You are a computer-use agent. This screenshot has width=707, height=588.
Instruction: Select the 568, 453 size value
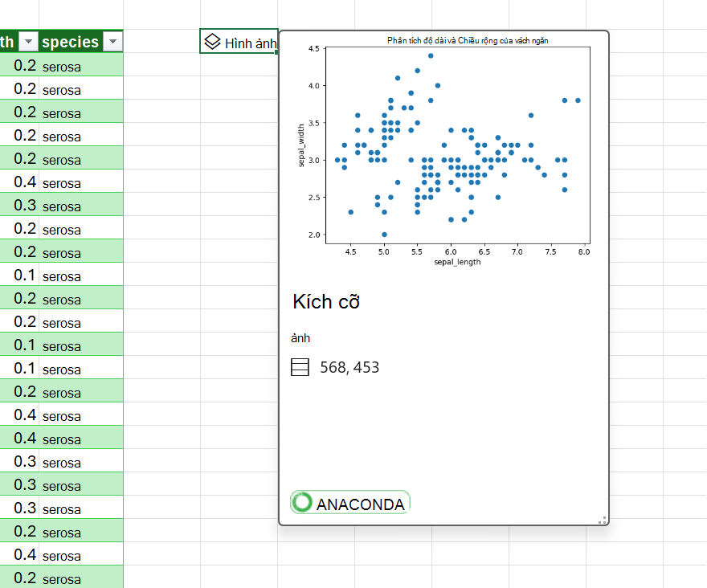click(349, 368)
